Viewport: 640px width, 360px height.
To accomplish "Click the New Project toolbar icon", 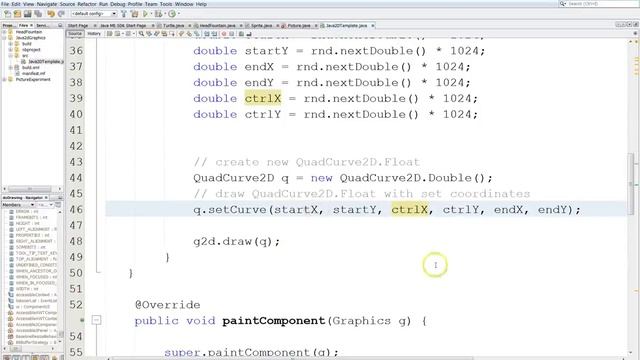I will coord(17,14).
